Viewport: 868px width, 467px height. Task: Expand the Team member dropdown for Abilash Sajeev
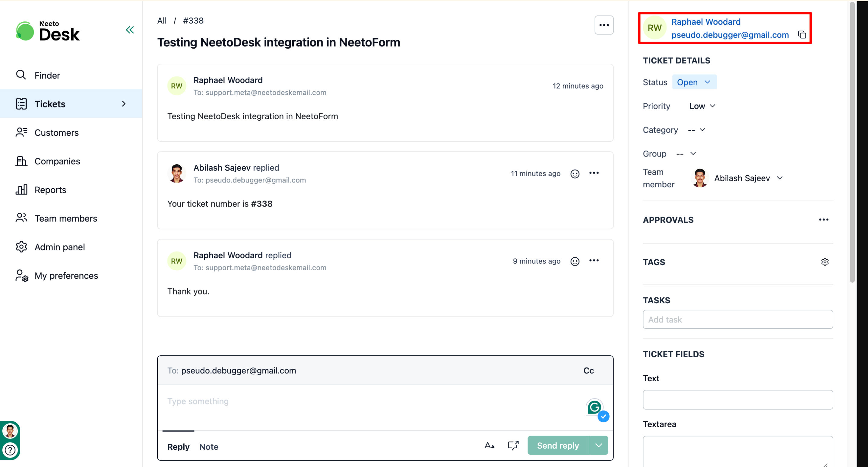(x=779, y=178)
